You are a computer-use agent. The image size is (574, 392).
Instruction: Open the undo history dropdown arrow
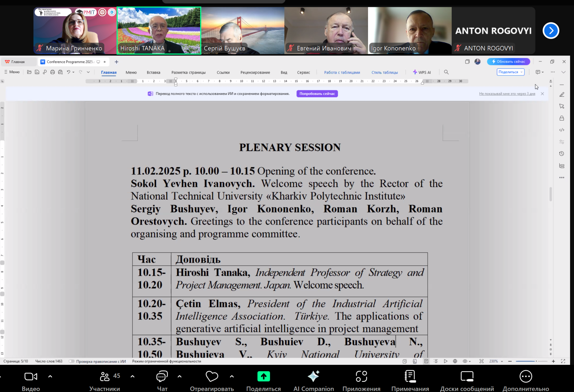pos(73,72)
